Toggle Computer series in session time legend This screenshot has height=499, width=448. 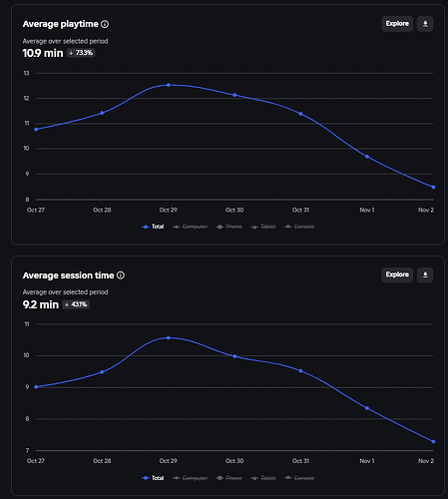[x=191, y=478]
